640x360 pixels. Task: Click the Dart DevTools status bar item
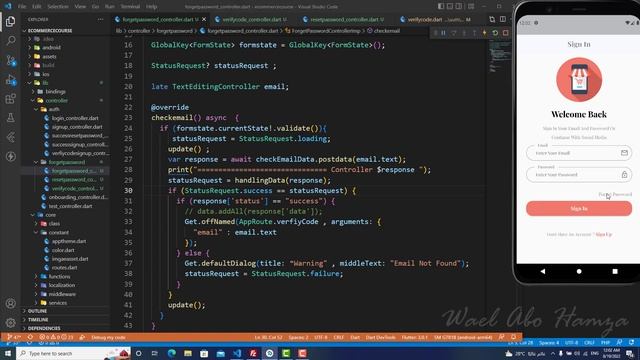click(380, 338)
